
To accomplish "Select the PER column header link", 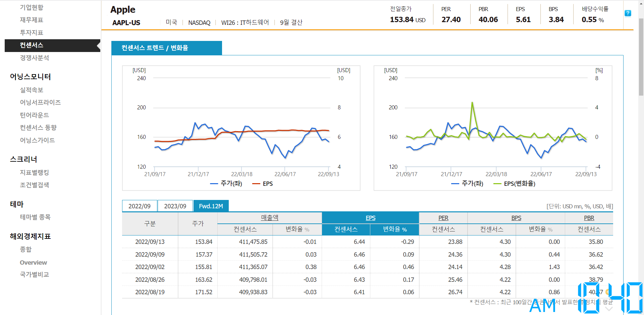I will point(443,218).
